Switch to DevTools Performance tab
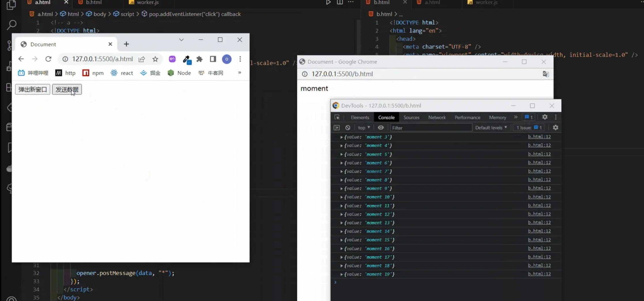 coord(467,117)
